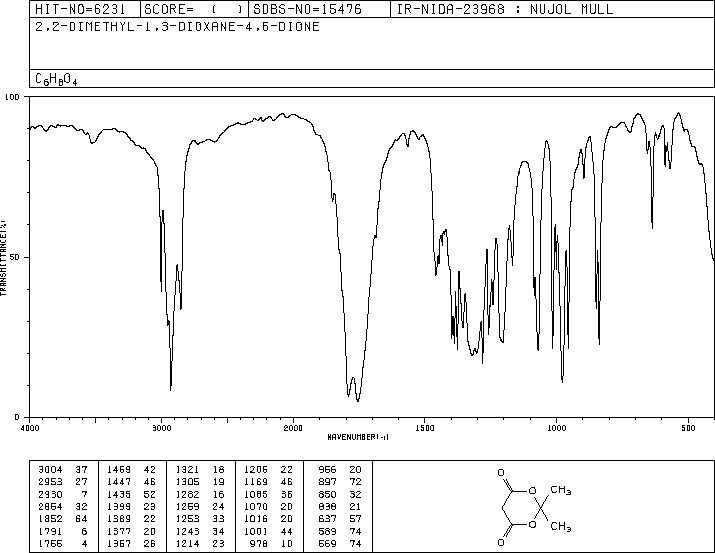Click the 1321 peak table entry

(x=200, y=469)
